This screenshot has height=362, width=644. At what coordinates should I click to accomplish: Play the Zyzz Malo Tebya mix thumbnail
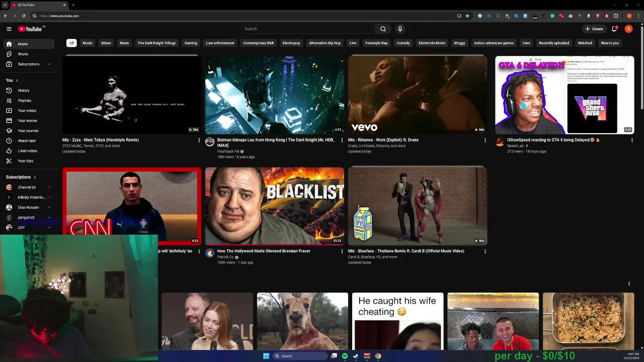(132, 95)
